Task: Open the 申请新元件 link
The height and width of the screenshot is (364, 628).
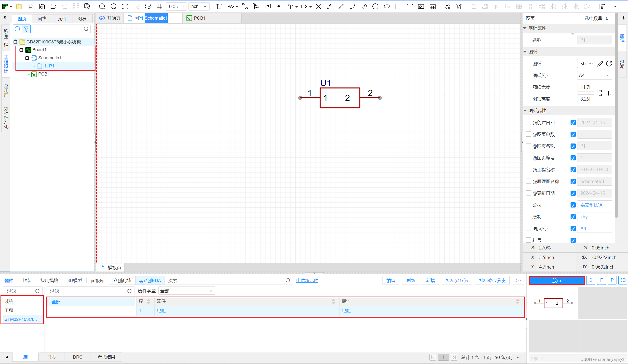Action: point(307,281)
